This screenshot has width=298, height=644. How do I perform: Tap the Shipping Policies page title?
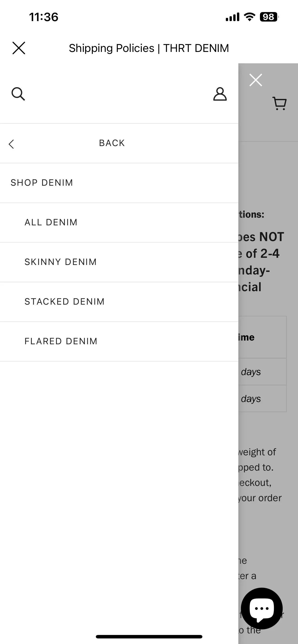tap(149, 48)
